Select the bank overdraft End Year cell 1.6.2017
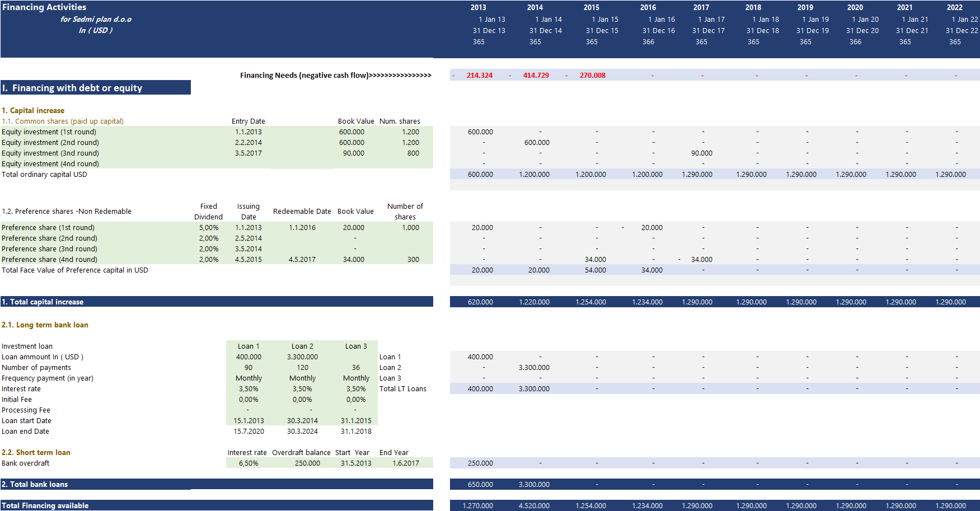 pyautogui.click(x=405, y=463)
